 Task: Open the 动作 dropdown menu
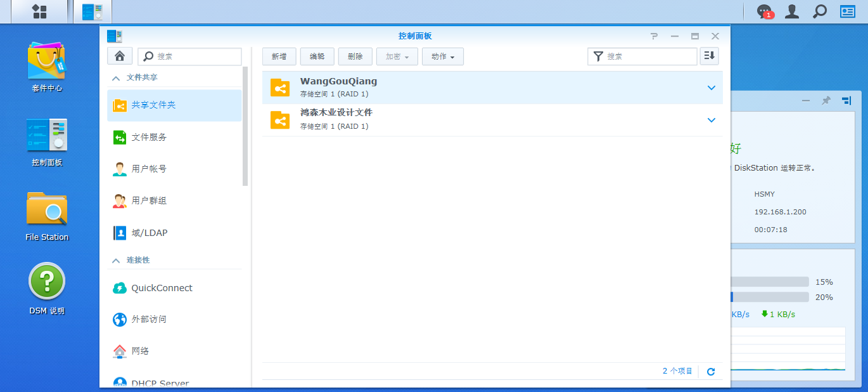tap(443, 56)
